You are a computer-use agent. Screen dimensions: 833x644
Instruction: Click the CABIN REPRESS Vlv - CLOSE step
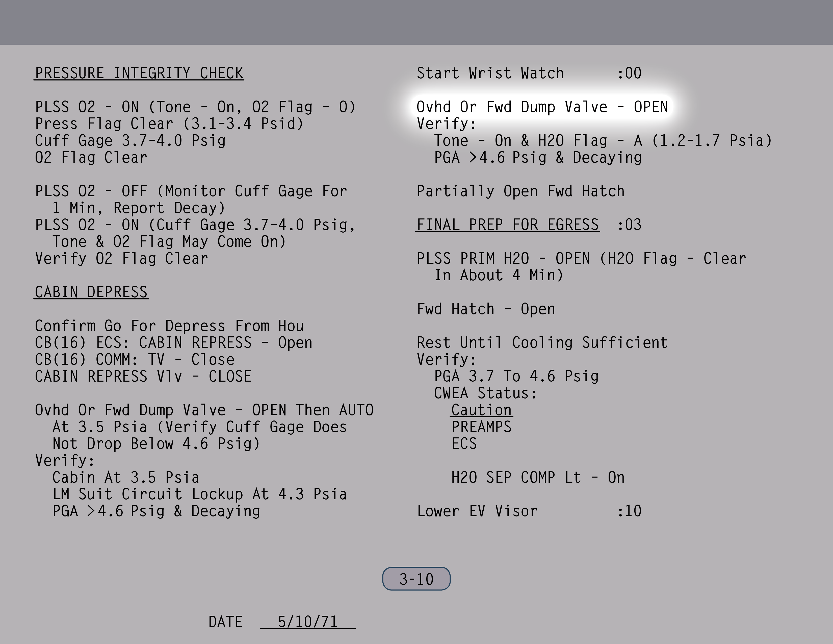143,377
